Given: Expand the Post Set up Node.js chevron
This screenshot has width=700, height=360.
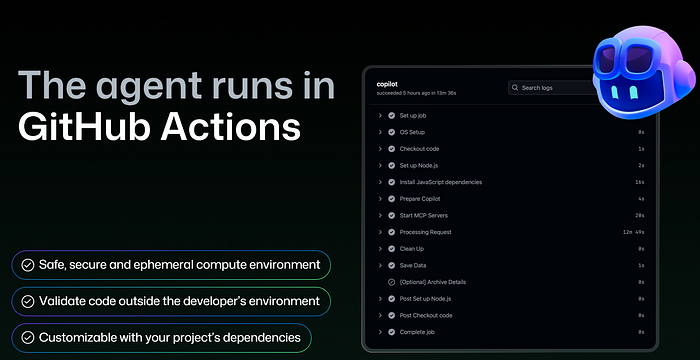Looking at the screenshot, I should pyautogui.click(x=380, y=299).
